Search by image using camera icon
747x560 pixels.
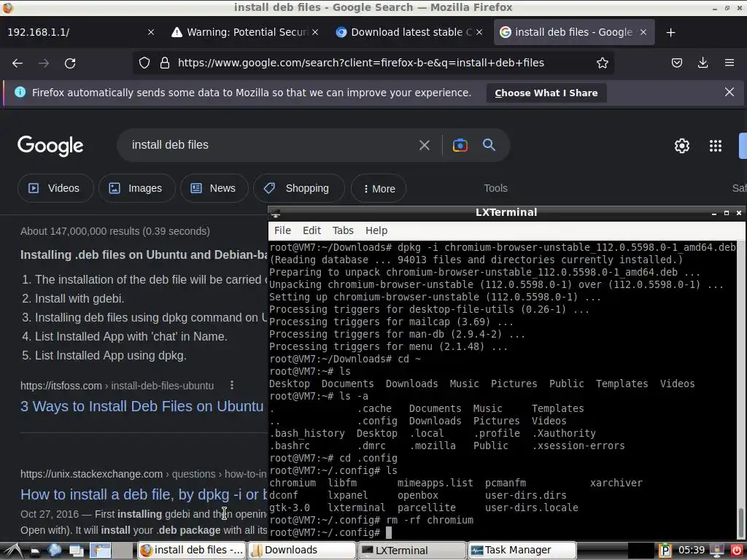[460, 145]
